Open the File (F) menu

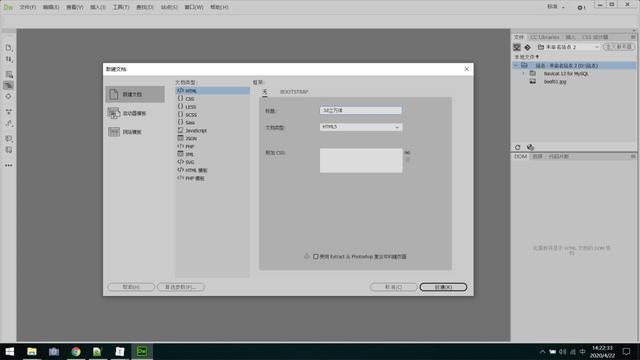tap(28, 7)
